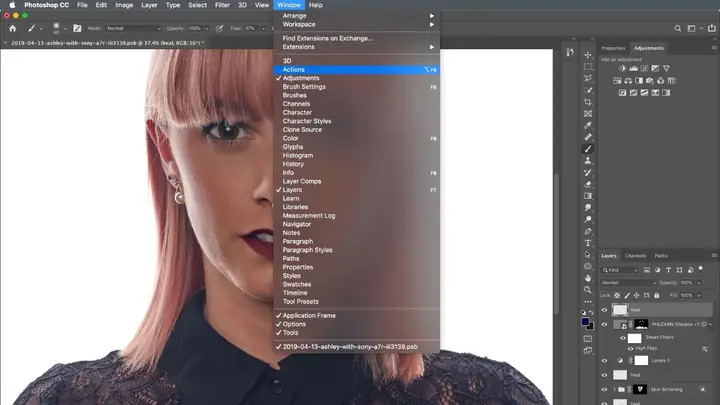The height and width of the screenshot is (405, 720).
Task: Click the foreground color swatch
Action: point(585,321)
